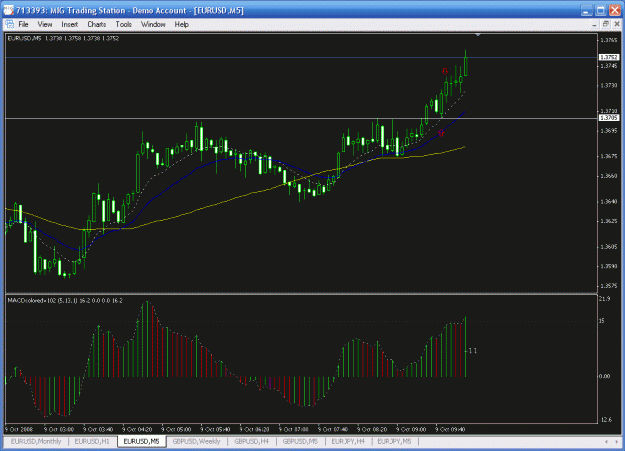Click the 9 Oct 03:00 time axis label
This screenshot has width=625, height=451.
click(x=59, y=430)
